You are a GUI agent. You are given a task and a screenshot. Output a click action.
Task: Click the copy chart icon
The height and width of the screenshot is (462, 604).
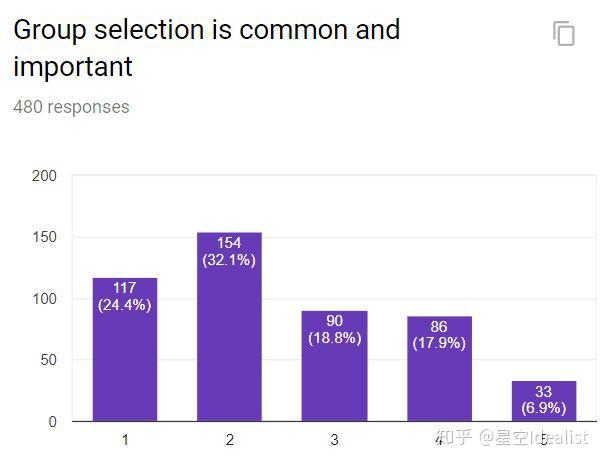click(564, 34)
